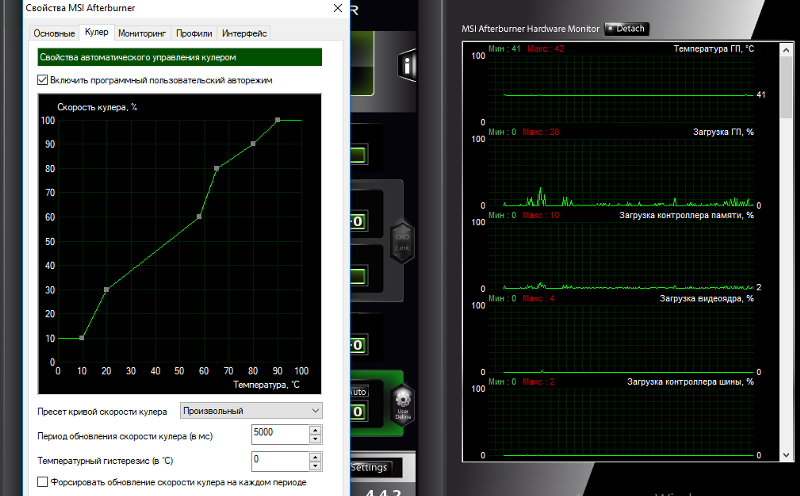Click hardware monitor scrollbar up arrow

coord(786,50)
